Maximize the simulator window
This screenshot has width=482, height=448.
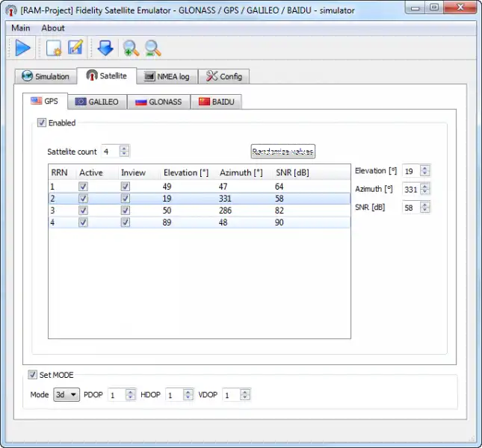pyautogui.click(x=434, y=7)
